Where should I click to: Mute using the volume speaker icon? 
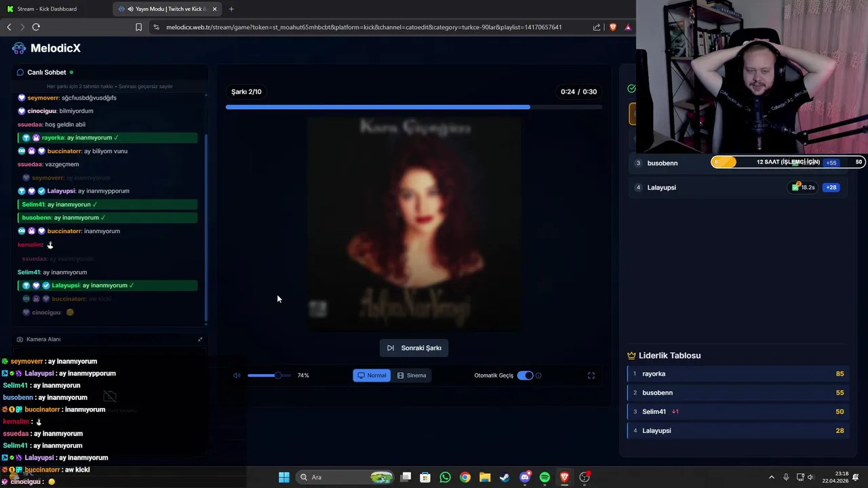click(x=237, y=375)
